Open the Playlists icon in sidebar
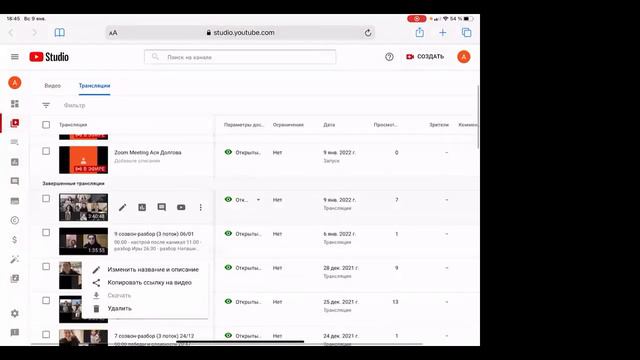The height and width of the screenshot is (360, 640). pos(15,142)
